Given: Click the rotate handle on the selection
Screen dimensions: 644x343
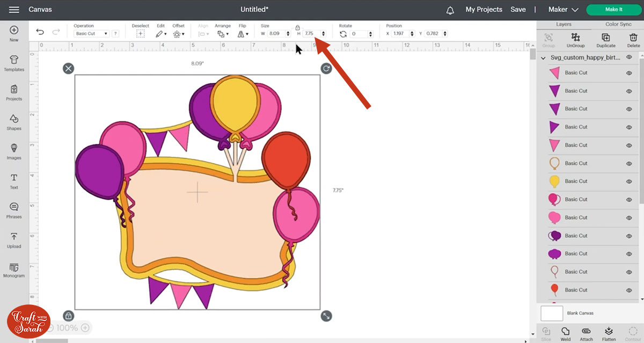Looking at the screenshot, I should pos(326,69).
